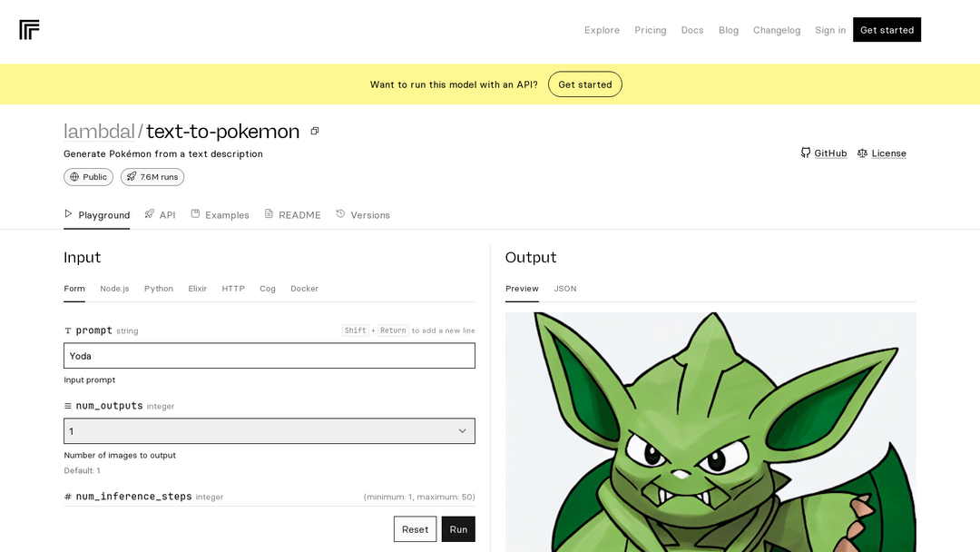Image resolution: width=980 pixels, height=552 pixels.
Task: Click the Replicate logo icon
Action: click(x=29, y=29)
